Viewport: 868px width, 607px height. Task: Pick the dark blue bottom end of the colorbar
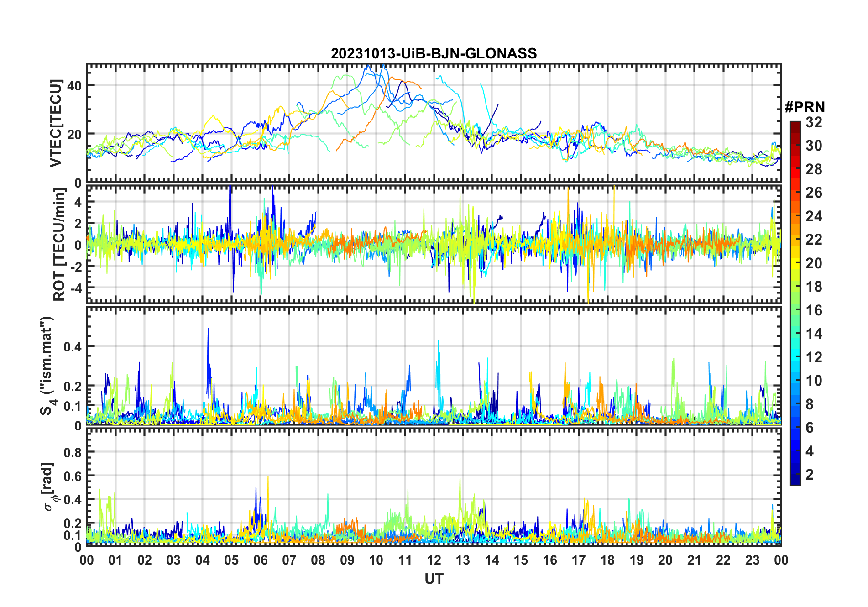pyautogui.click(x=795, y=481)
